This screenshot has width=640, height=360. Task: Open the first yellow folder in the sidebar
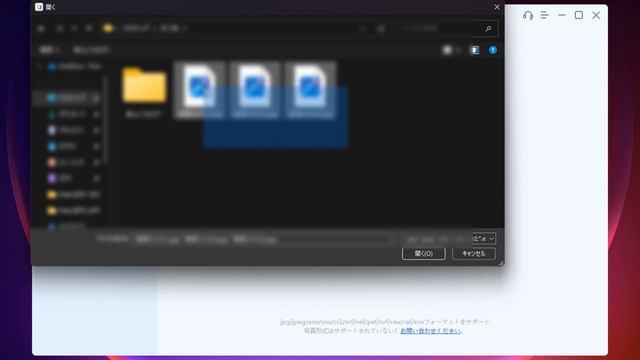click(73, 195)
